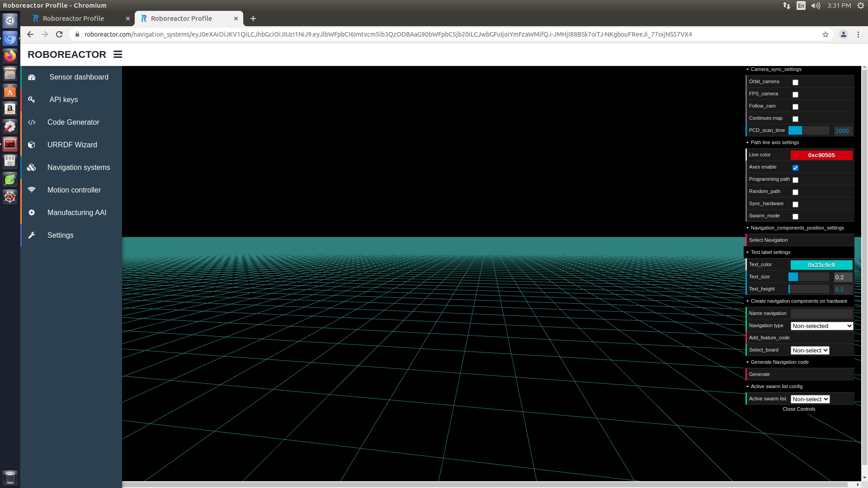868x488 pixels.
Task: Collapse the Path line axis settings folder
Action: [x=799, y=143]
